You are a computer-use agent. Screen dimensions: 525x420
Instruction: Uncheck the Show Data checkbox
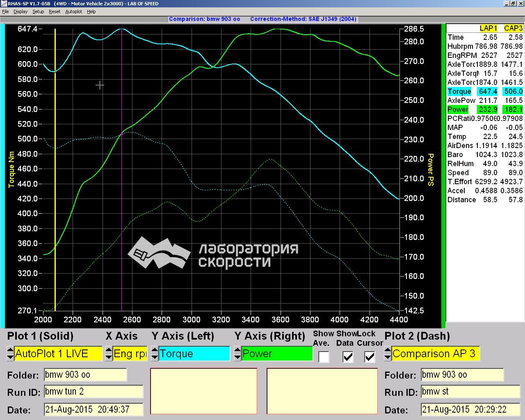[x=347, y=357]
